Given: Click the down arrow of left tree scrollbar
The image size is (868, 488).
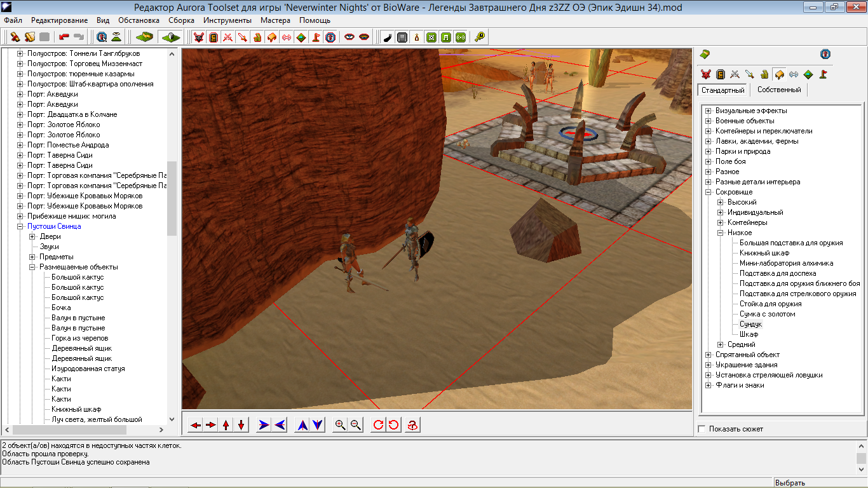Looking at the screenshot, I should coord(172,419).
